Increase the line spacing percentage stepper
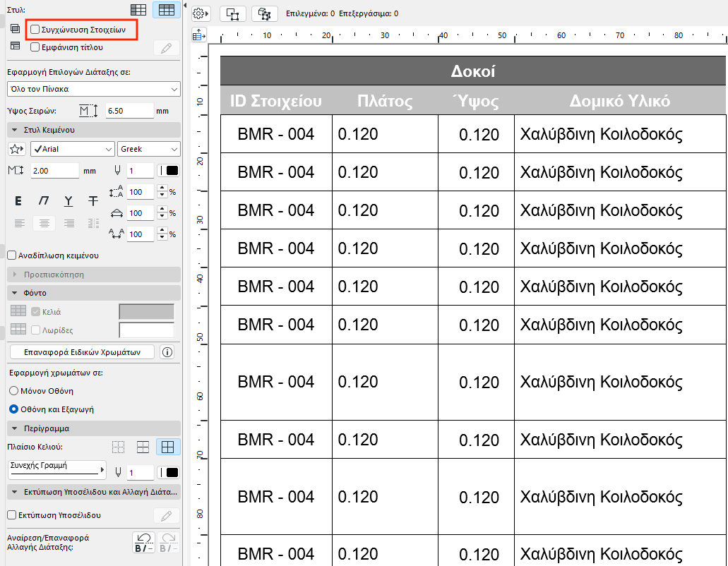Screen dimensions: 728x566 point(162,188)
